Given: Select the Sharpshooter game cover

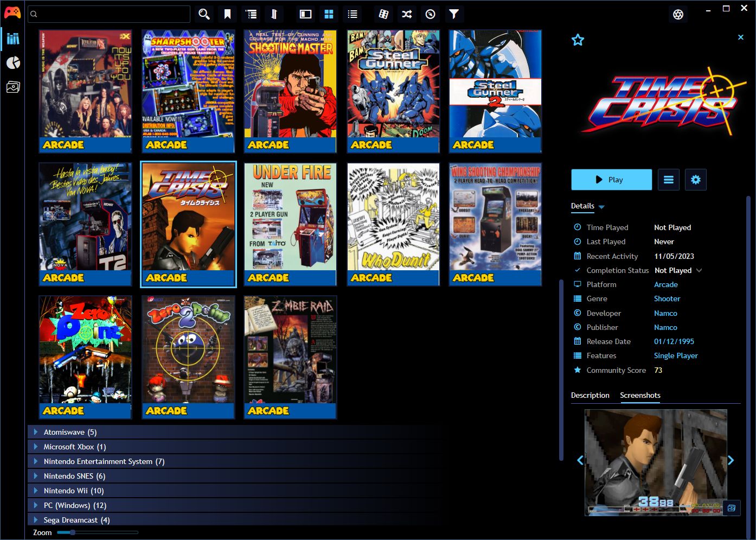Looking at the screenshot, I should [x=188, y=91].
